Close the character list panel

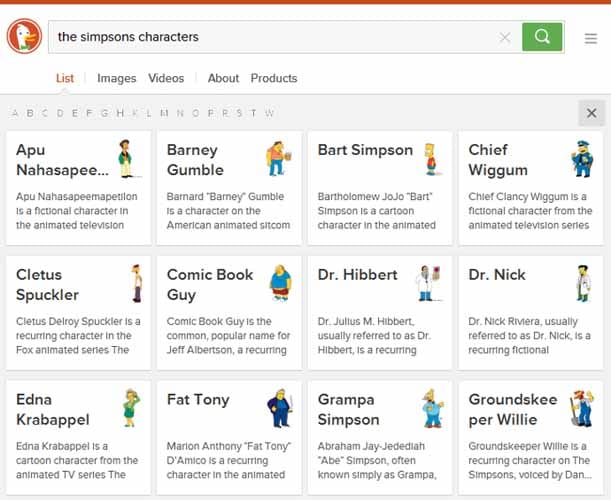click(x=592, y=113)
